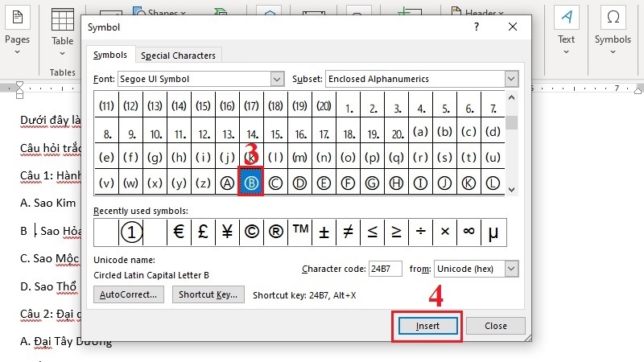This screenshot has height=362, width=644.
Task: Close the Symbol dialog with X
Action: tap(513, 27)
